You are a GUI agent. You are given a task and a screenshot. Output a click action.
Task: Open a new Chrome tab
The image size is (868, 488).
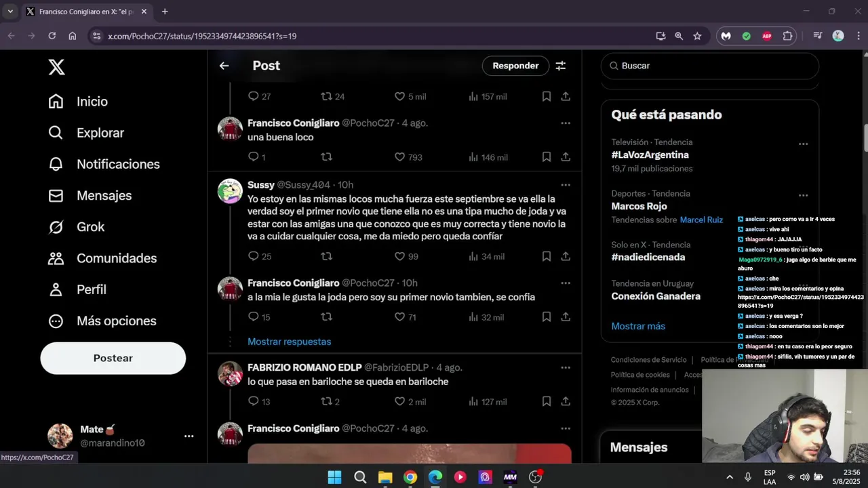(165, 12)
